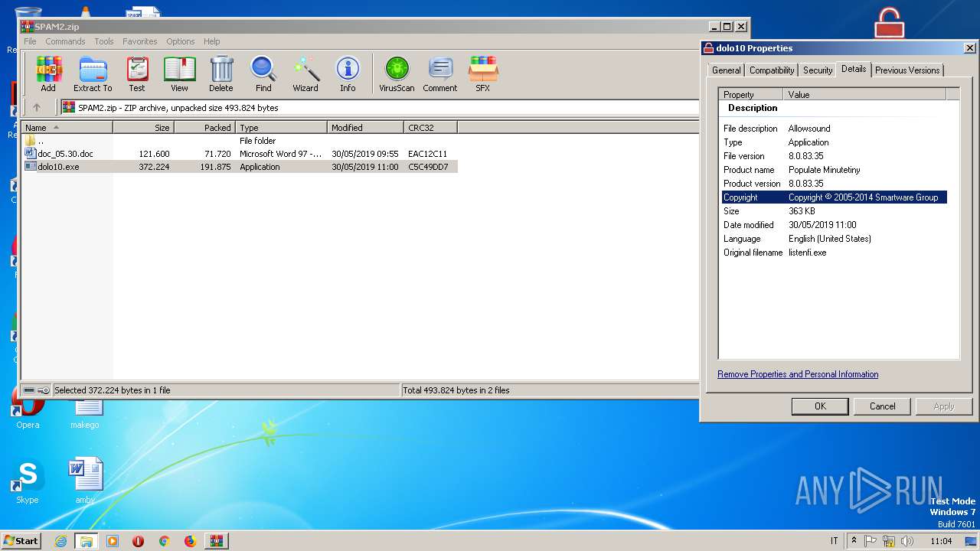
Task: Open Firefox from the taskbar
Action: [190, 541]
